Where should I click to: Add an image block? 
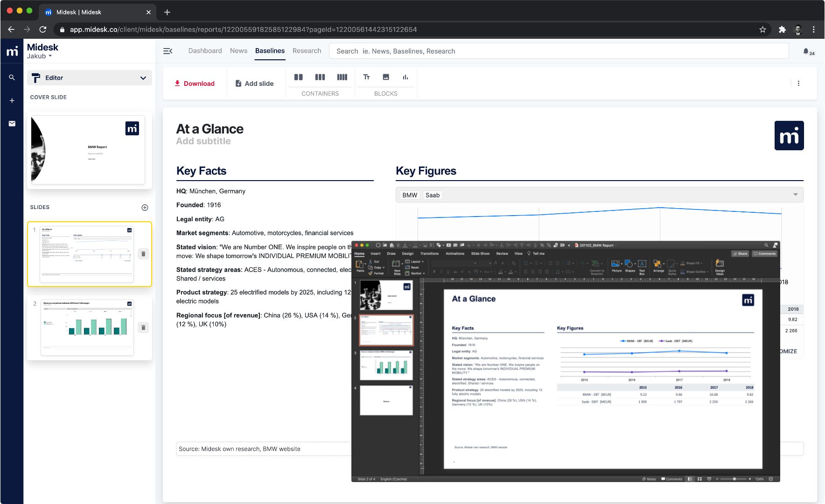coord(386,77)
